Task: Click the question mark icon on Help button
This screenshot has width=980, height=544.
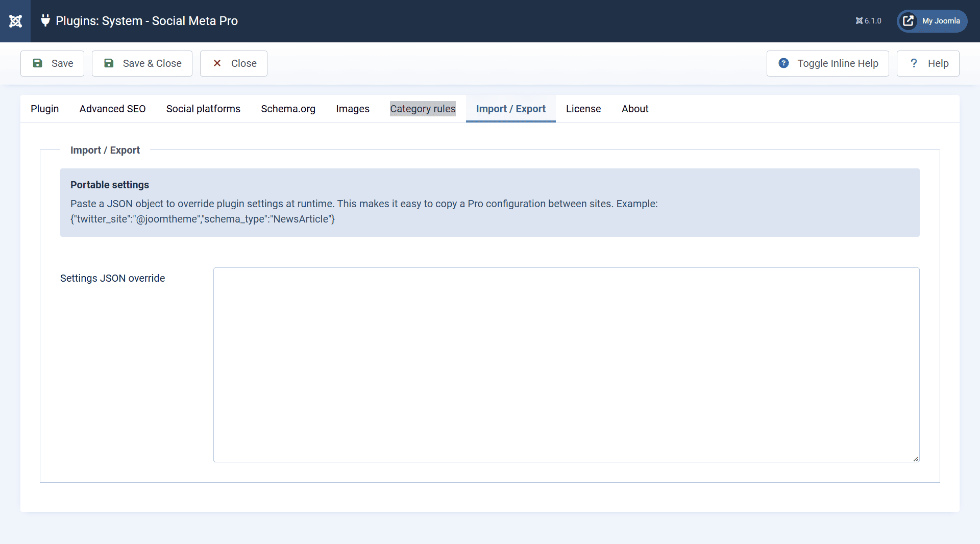Action: coord(914,63)
